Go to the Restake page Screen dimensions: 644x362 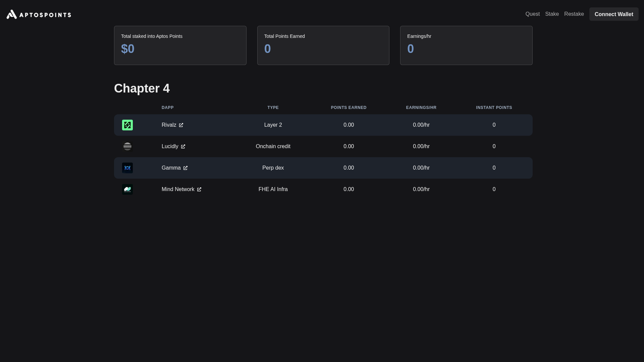pos(574,14)
